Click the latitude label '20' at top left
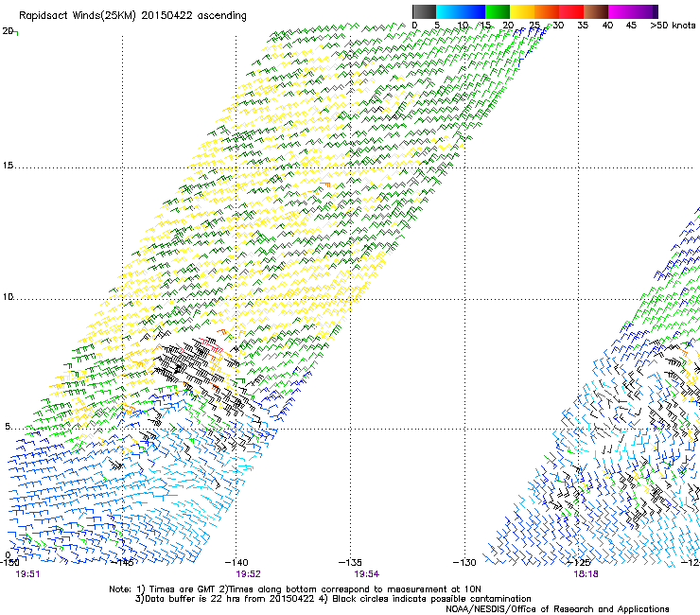This screenshot has height=615, width=700. tap(8, 31)
